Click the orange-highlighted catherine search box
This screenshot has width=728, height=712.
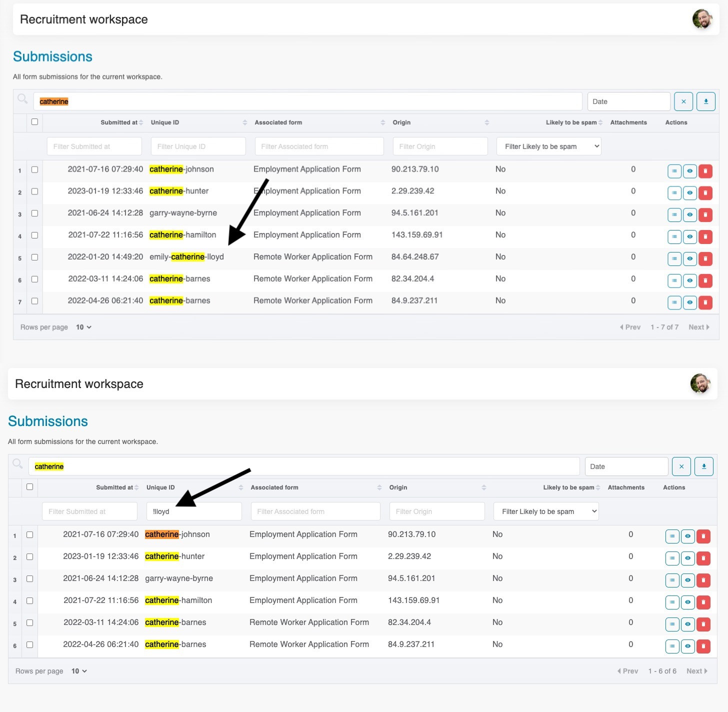pos(308,101)
